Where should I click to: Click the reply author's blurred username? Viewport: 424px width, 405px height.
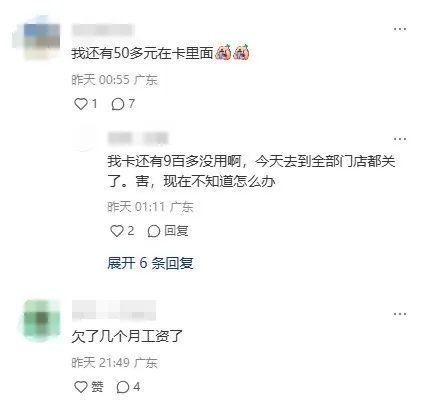[x=138, y=138]
